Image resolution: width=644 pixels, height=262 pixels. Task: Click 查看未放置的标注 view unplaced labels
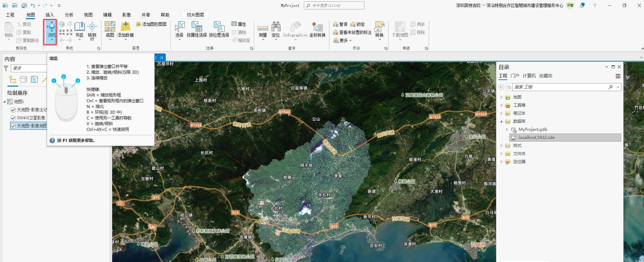(352, 32)
